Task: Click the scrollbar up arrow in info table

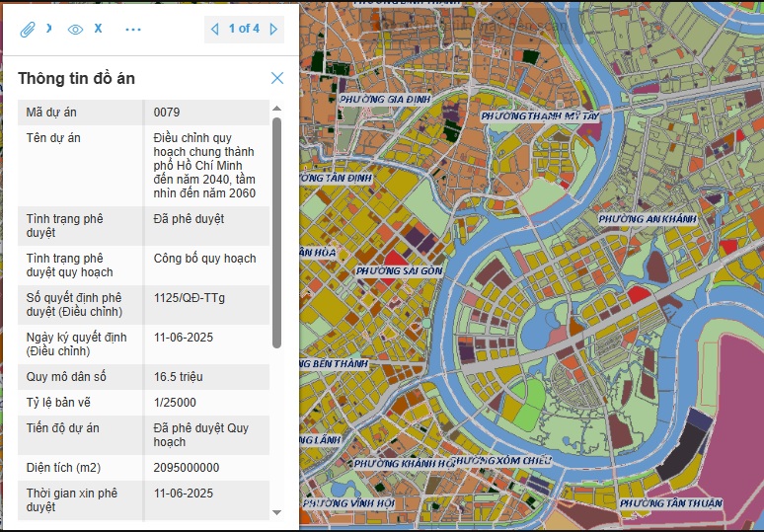Action: tap(276, 109)
